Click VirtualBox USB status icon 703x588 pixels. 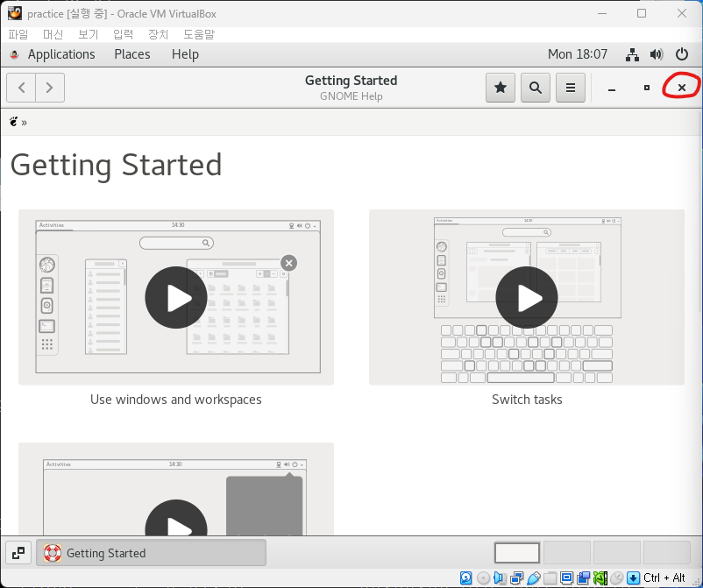click(x=533, y=578)
